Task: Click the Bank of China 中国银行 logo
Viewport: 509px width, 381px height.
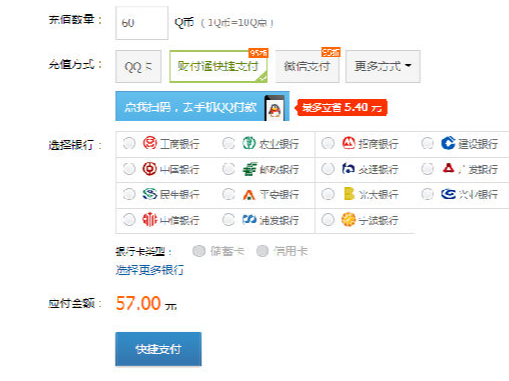Action: pos(150,169)
